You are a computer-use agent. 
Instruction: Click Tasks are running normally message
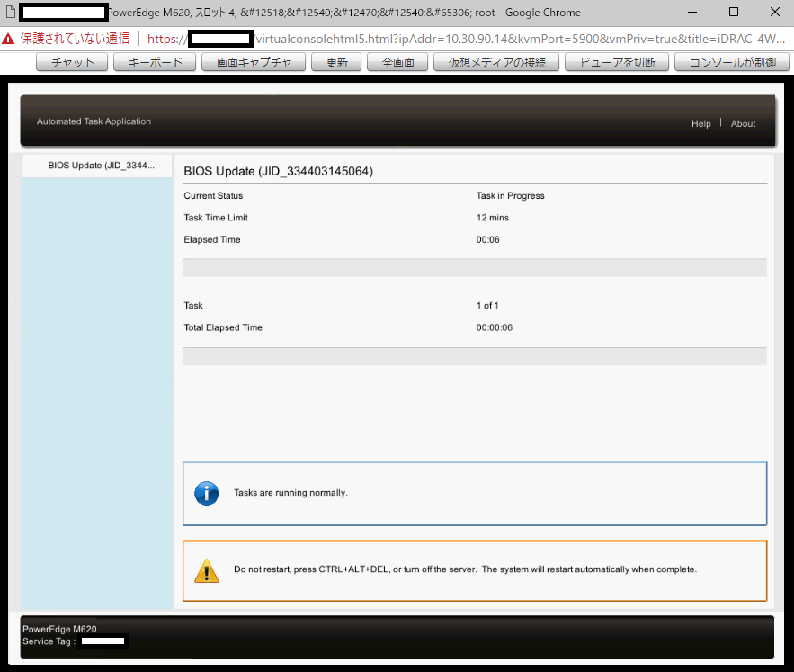click(x=290, y=493)
